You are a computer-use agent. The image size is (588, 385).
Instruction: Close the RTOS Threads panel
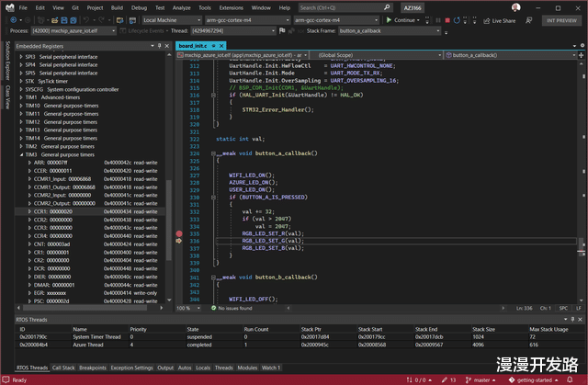(x=580, y=319)
